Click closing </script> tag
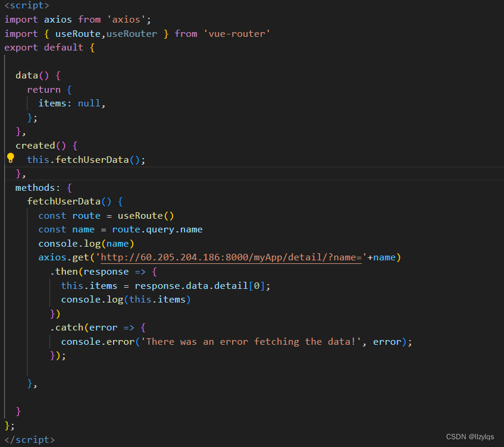Screen dimensions: 504x447 click(x=30, y=440)
